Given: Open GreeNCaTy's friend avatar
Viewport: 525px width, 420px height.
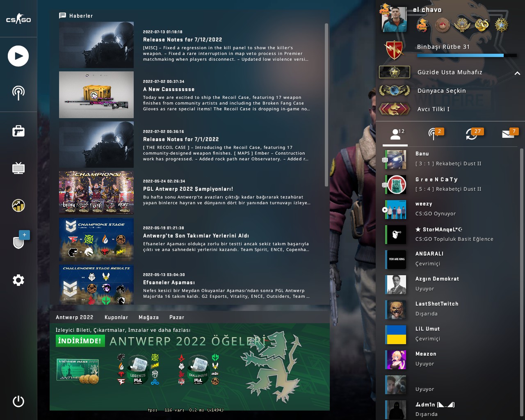Looking at the screenshot, I should point(396,185).
